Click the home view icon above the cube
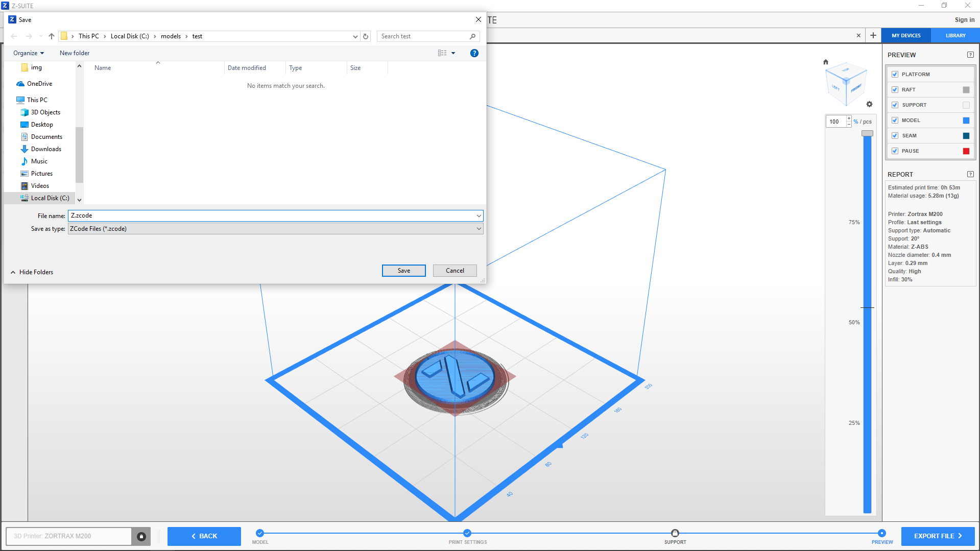This screenshot has width=980, height=551. pyautogui.click(x=826, y=62)
